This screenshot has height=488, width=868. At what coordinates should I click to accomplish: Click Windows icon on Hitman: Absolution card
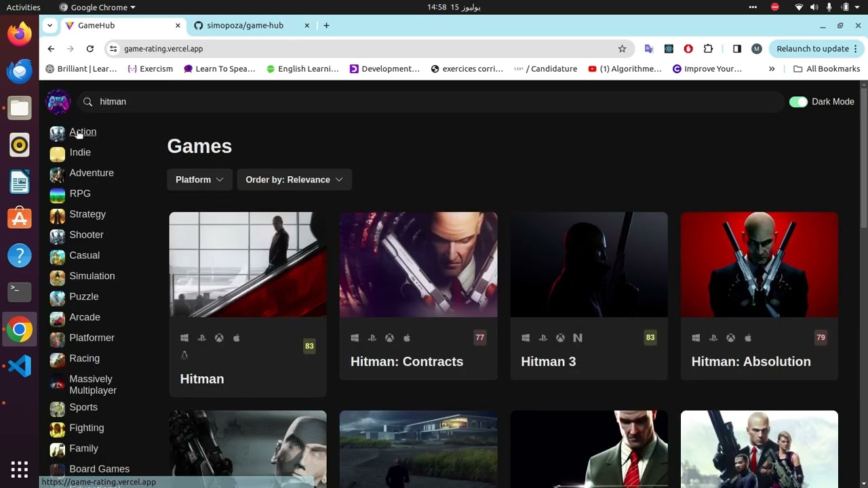click(x=696, y=338)
